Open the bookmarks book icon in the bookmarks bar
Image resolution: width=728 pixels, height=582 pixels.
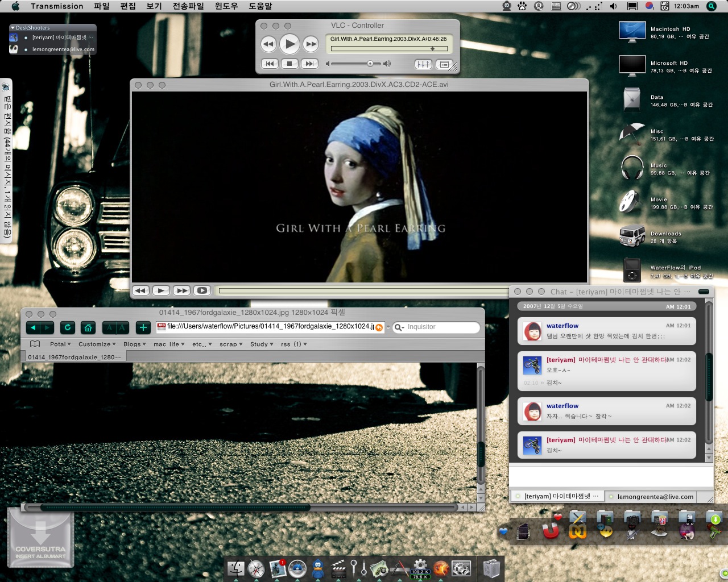click(x=35, y=344)
